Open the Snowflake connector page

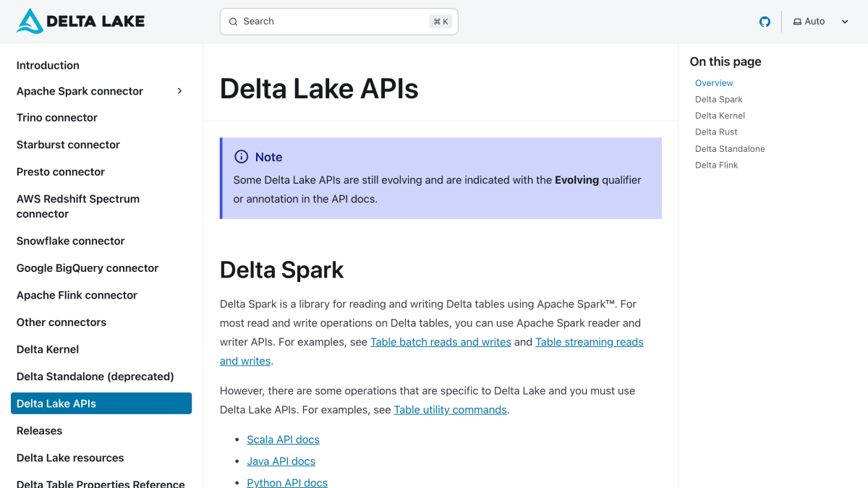pos(71,241)
